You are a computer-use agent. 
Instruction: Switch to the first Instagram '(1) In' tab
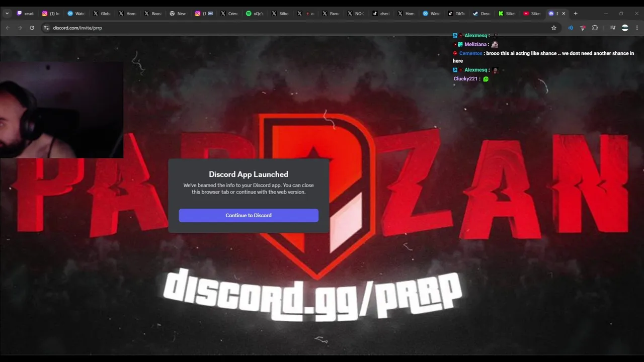pyautogui.click(x=51, y=14)
